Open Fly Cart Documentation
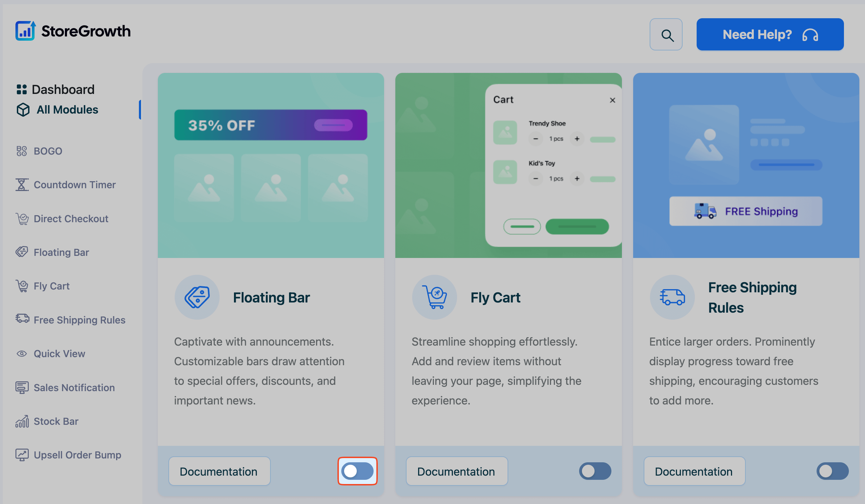The height and width of the screenshot is (504, 865). click(x=457, y=471)
